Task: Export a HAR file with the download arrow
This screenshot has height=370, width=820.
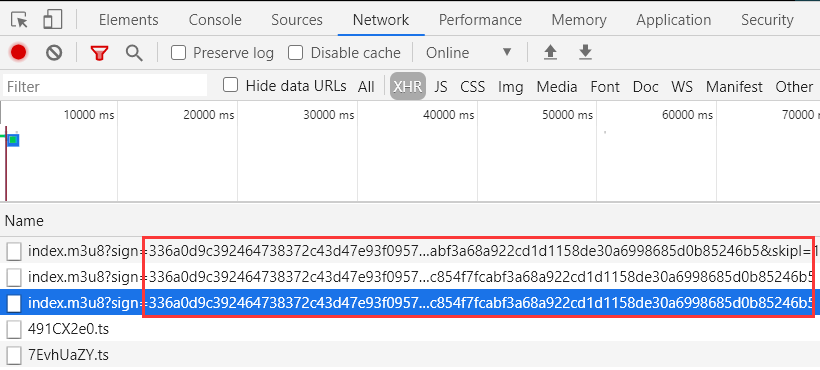Action: point(586,52)
